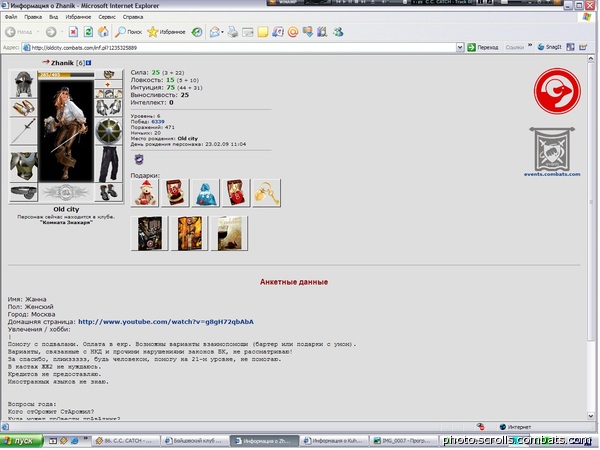
Task: Click the teddy bear gift icon
Action: [x=145, y=193]
